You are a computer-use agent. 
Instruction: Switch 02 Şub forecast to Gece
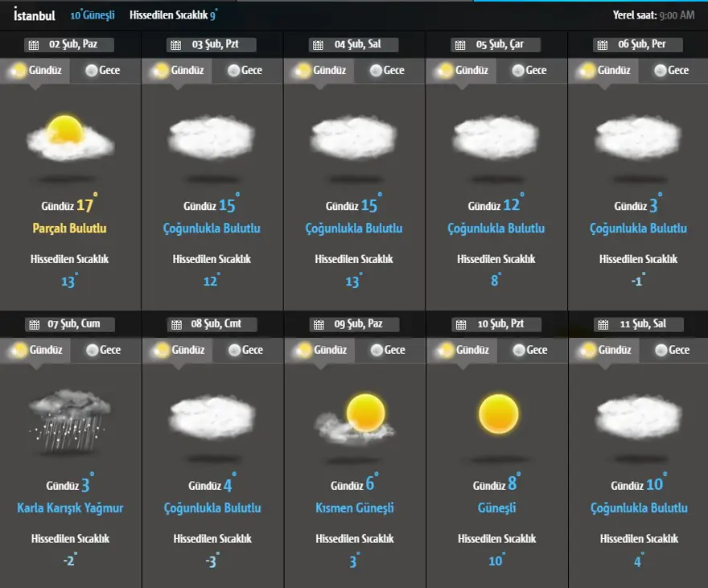click(x=101, y=71)
